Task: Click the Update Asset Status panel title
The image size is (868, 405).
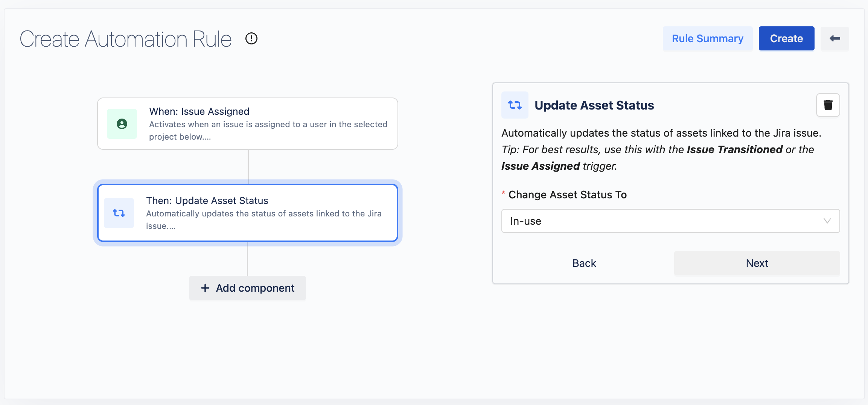Action: (x=594, y=105)
